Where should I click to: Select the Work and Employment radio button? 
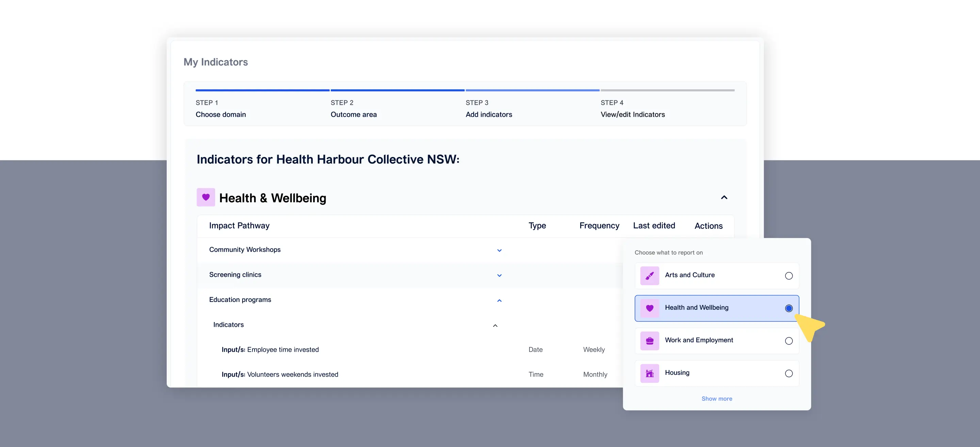pyautogui.click(x=789, y=341)
